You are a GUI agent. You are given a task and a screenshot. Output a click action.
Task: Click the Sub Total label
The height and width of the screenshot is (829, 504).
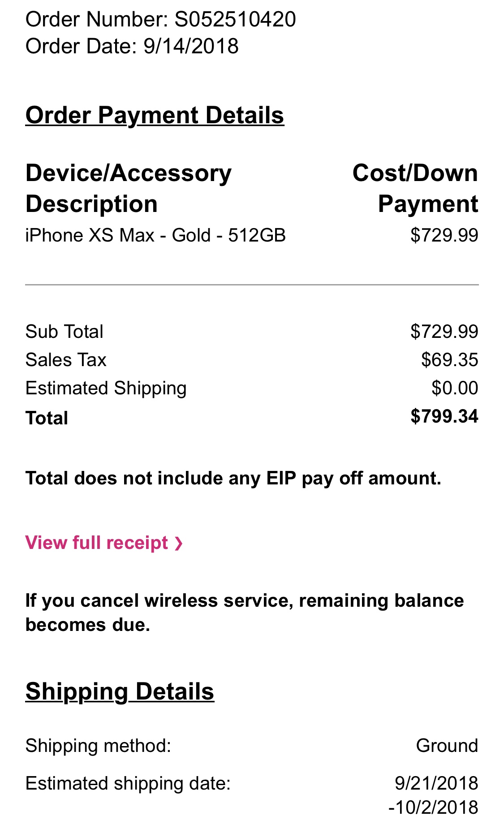(x=64, y=332)
